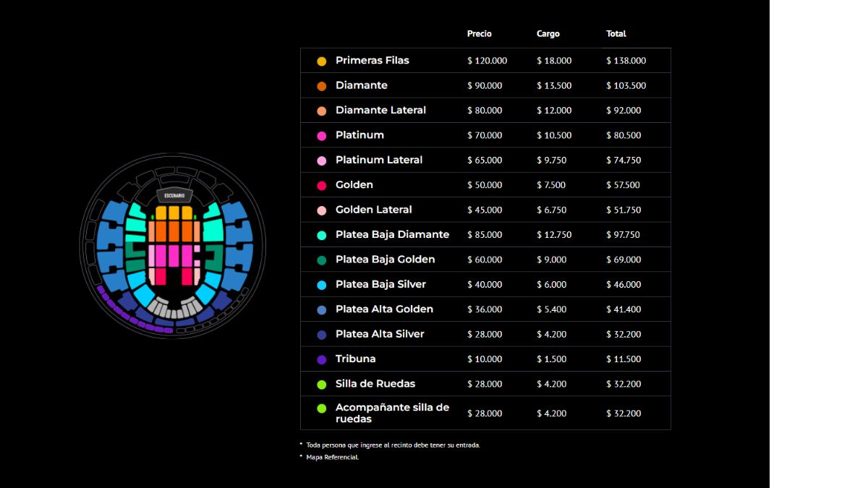Click the Mapa Referencial footnote text
This screenshot has width=868, height=488.
pyautogui.click(x=332, y=457)
